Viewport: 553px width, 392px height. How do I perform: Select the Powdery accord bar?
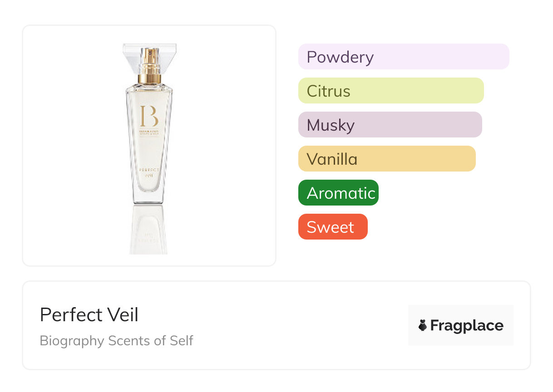403,57
